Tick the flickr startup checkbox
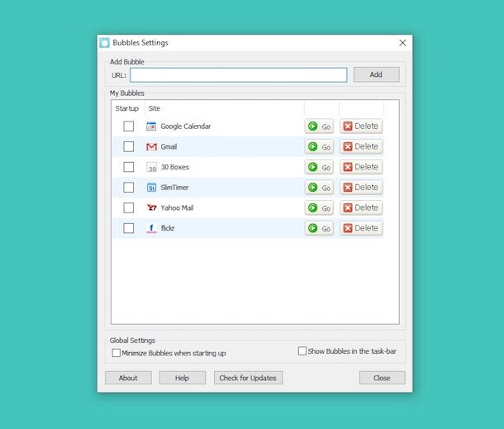The height and width of the screenshot is (429, 504). pyautogui.click(x=129, y=228)
